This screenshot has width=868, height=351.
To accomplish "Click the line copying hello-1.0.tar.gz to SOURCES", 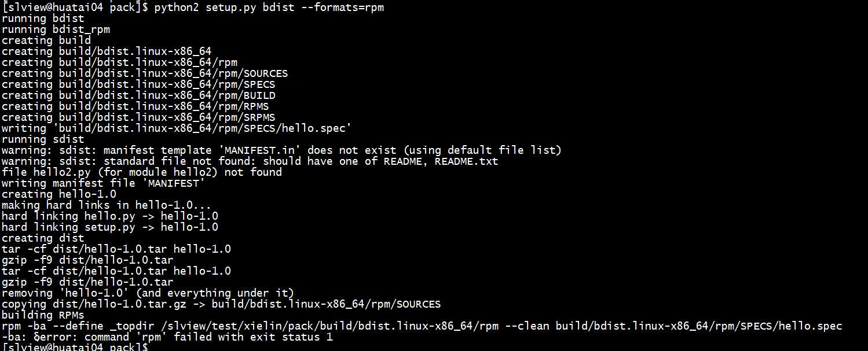I will [x=221, y=304].
